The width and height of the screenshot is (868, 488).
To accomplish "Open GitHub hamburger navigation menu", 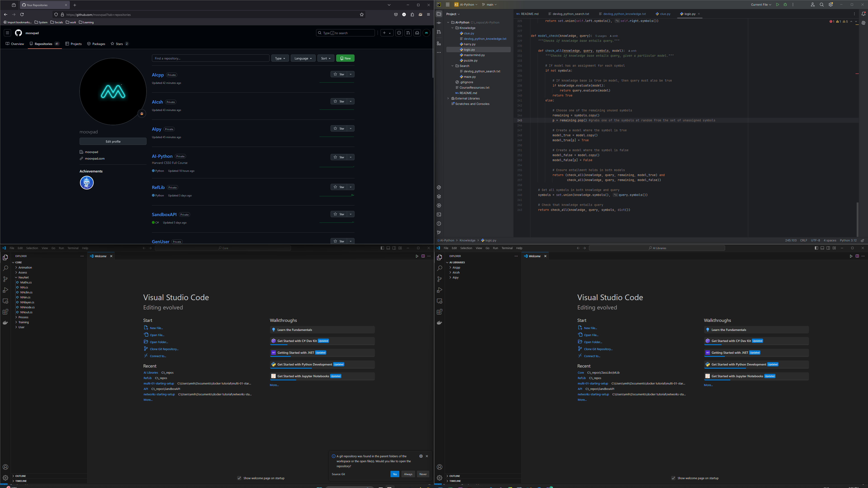I will tap(7, 33).
